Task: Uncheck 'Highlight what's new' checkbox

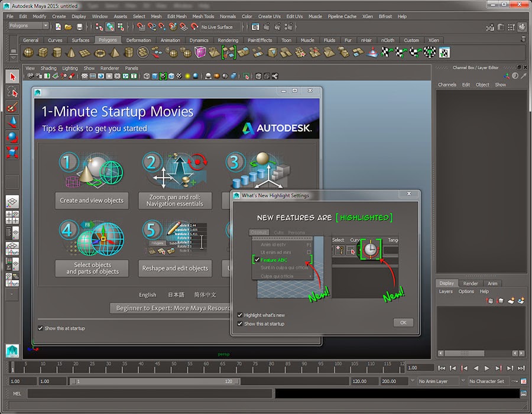Action: (x=240, y=315)
